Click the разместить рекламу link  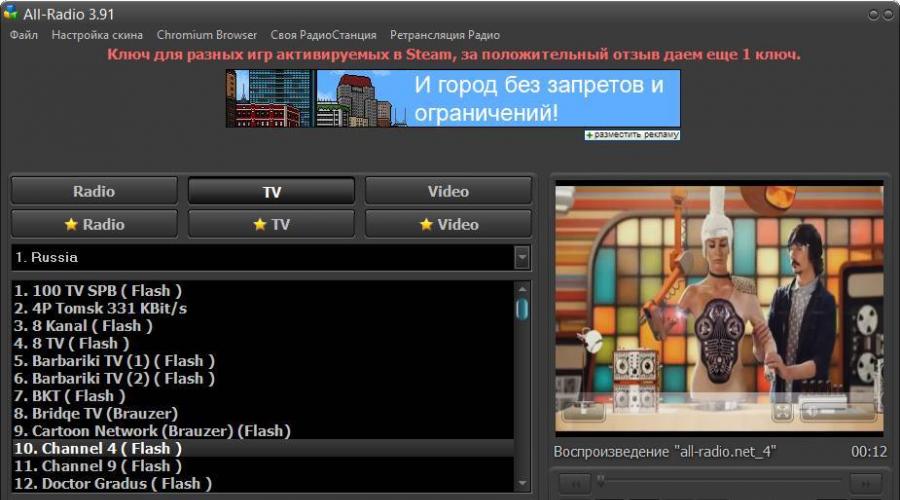pos(632,135)
